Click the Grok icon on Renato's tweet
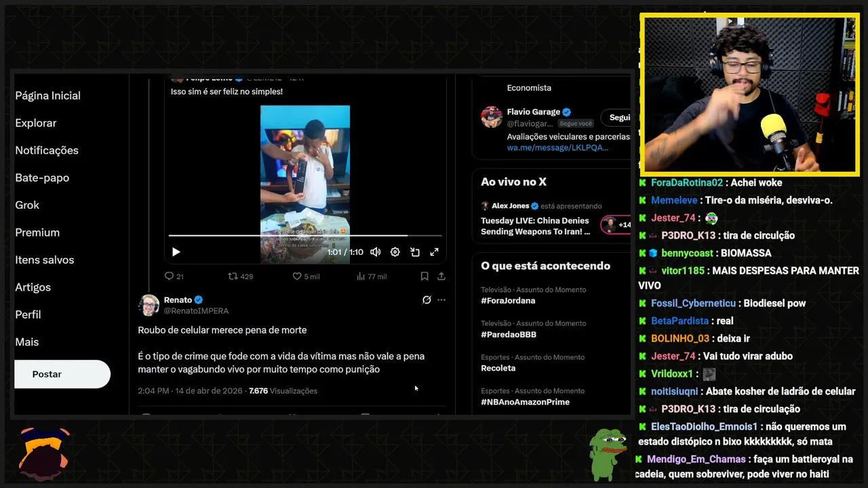The width and height of the screenshot is (868, 488). click(x=427, y=300)
